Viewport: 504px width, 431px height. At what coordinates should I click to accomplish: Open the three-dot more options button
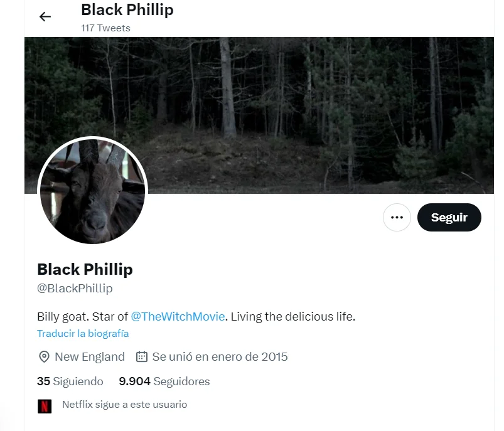click(x=397, y=217)
